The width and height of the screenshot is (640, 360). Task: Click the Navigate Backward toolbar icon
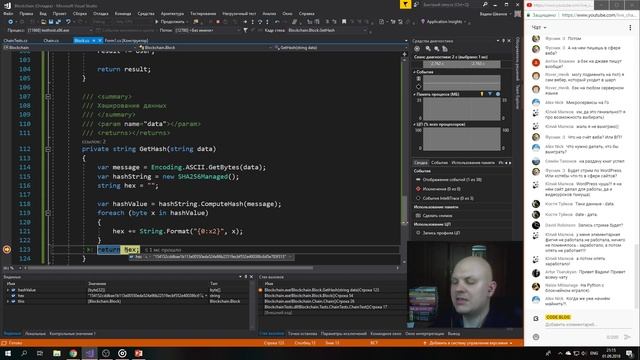click(11, 22)
